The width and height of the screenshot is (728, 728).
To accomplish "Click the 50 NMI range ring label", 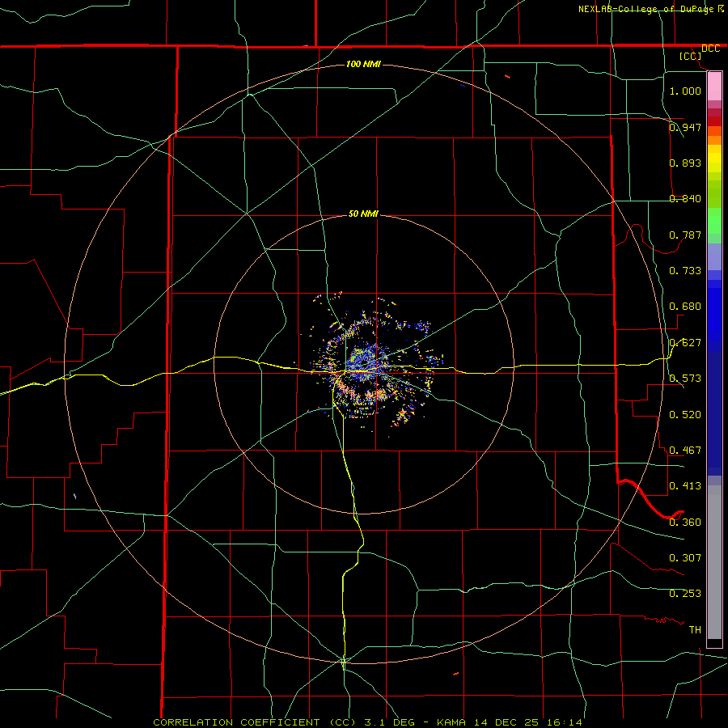I will click(x=363, y=214).
